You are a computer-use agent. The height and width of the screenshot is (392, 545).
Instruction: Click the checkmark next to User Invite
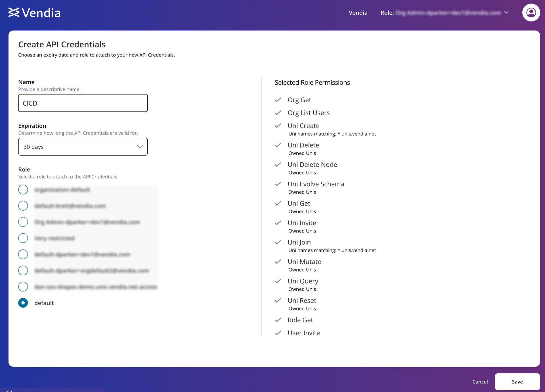click(x=278, y=333)
